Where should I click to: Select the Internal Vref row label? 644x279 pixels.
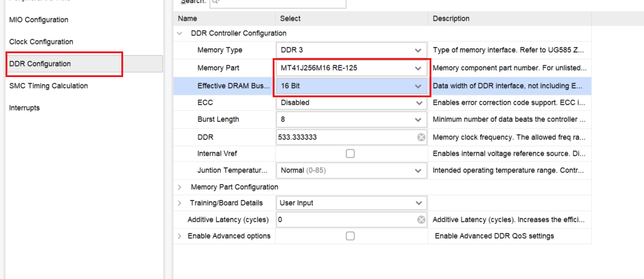[x=218, y=154]
